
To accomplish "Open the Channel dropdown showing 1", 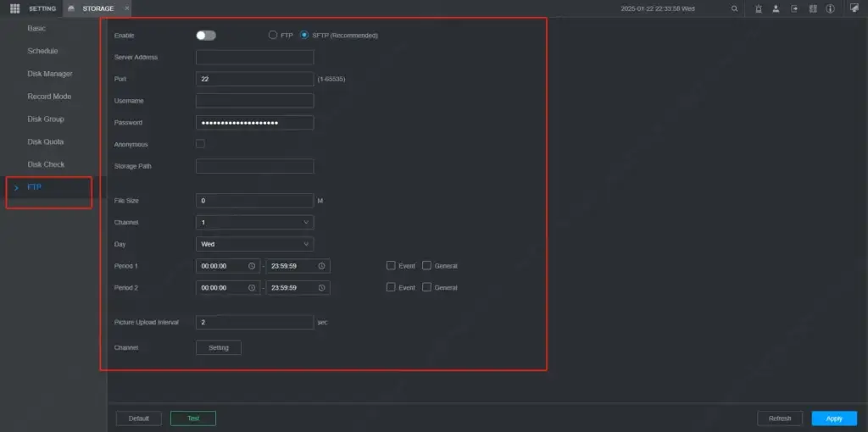I will (254, 223).
